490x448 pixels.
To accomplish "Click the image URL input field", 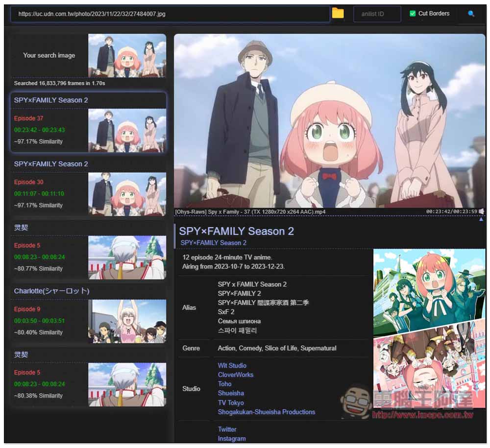I will [170, 14].
